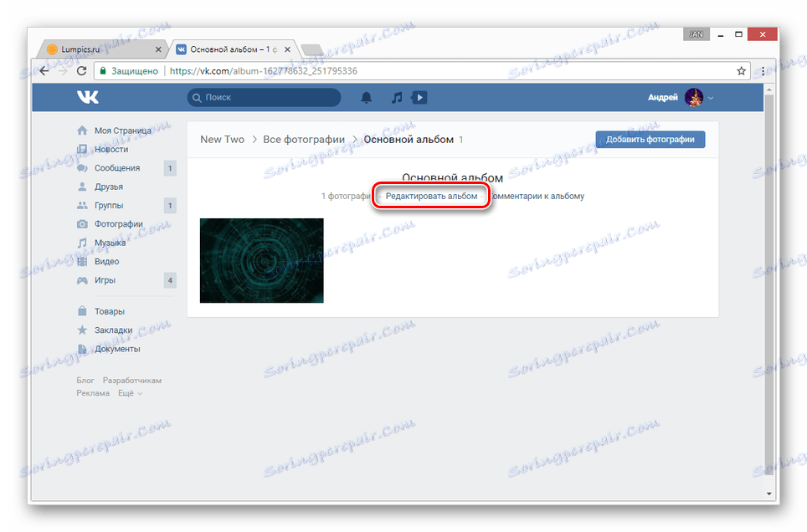
Task: Click Редактировать альбом link
Action: (x=431, y=196)
